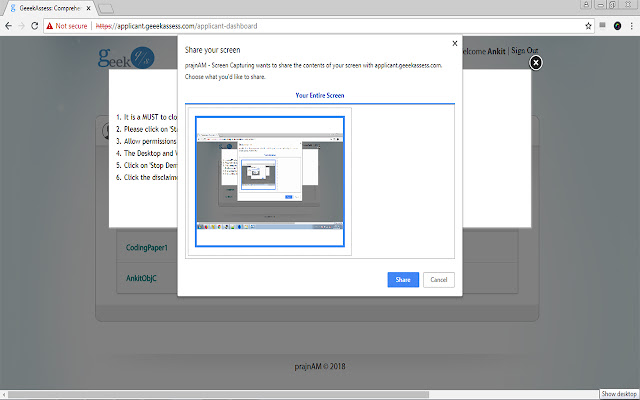The width and height of the screenshot is (640, 400).
Task: Cancel the screen sharing dialog
Action: [x=439, y=280]
